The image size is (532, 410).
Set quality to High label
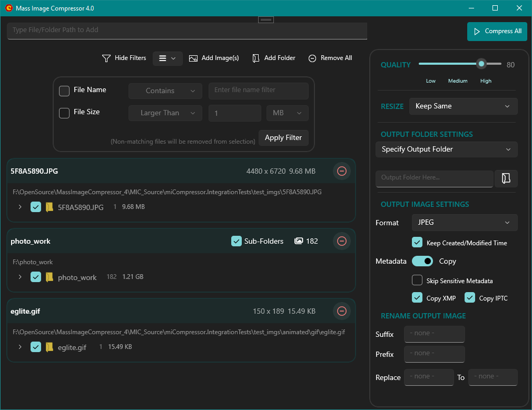(x=486, y=81)
